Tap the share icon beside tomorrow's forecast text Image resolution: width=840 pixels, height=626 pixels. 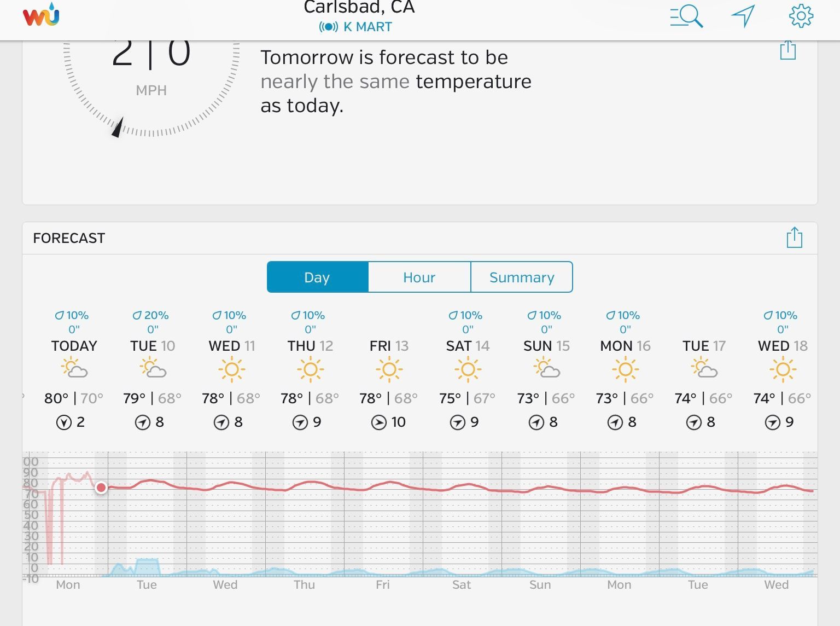(x=787, y=50)
